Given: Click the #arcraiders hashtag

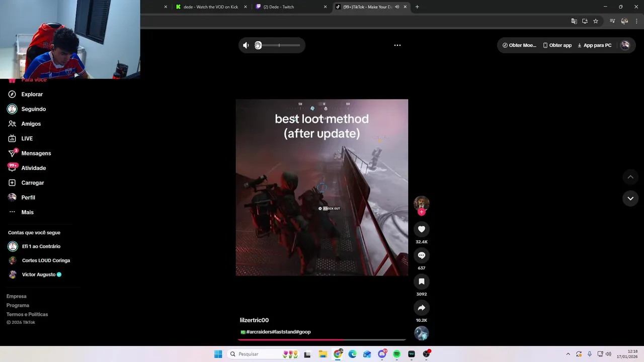Looking at the screenshot, I should tap(260, 332).
